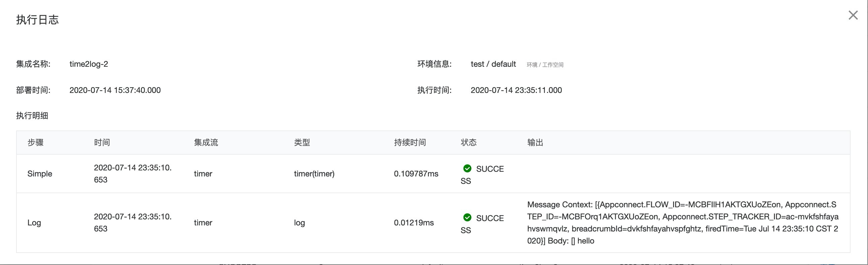
Task: Select the Simple step cell
Action: pyautogui.click(x=40, y=174)
